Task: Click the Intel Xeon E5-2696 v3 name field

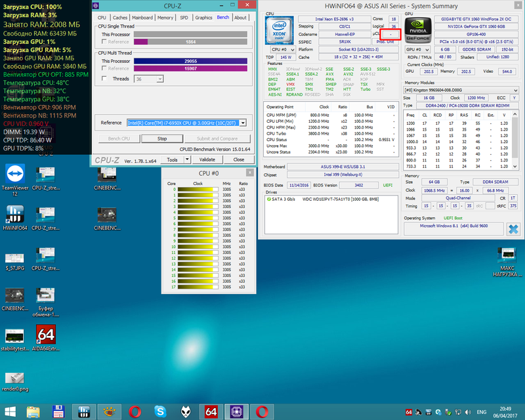Action: point(334,19)
